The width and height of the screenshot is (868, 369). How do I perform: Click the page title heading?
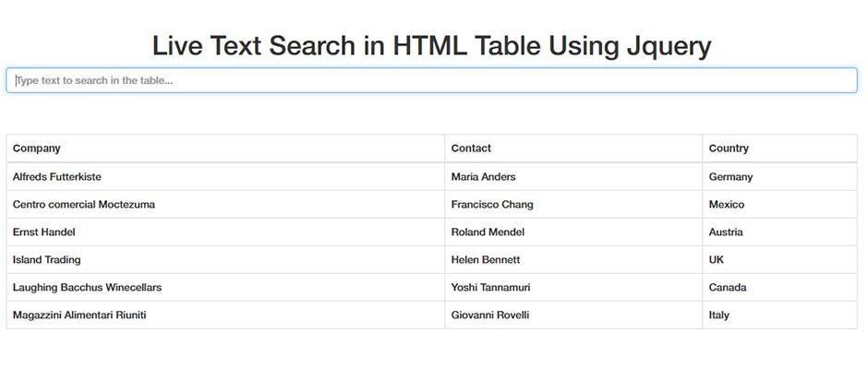pos(431,45)
